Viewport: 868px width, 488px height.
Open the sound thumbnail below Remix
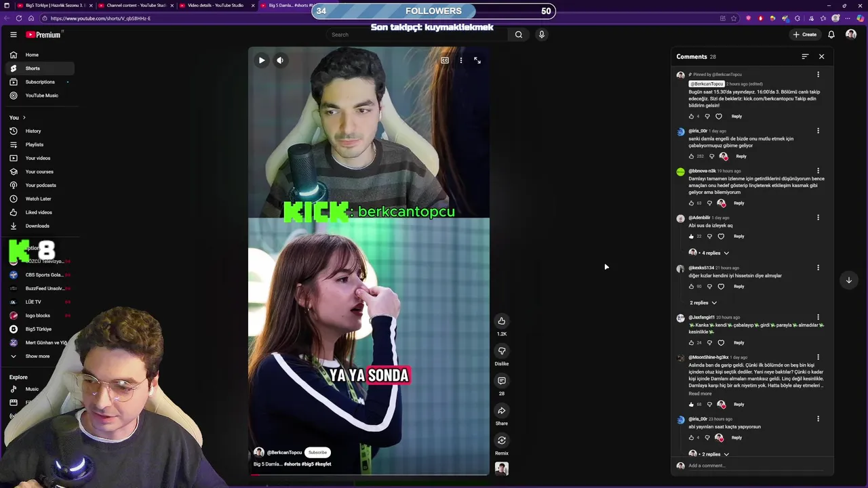502,468
